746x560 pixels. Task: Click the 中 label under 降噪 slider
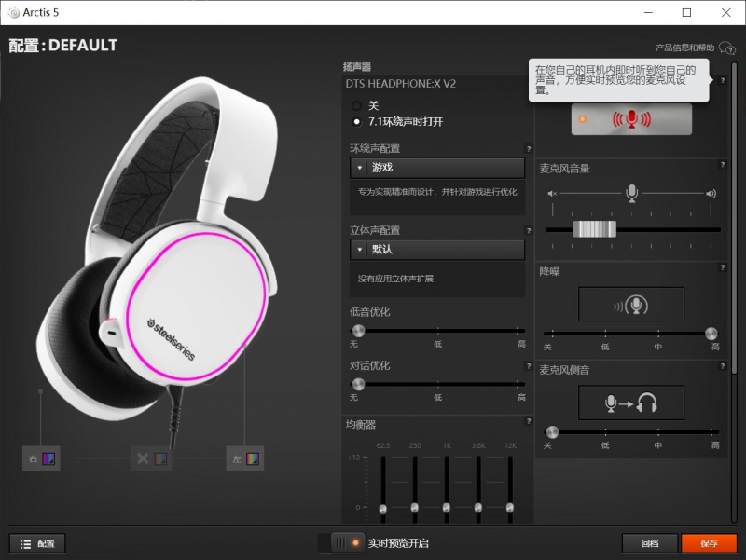coord(658,347)
